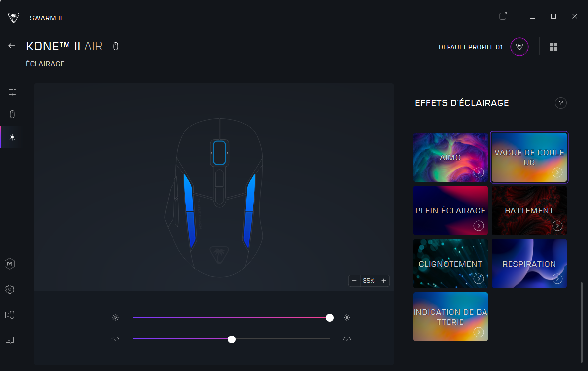Expand VAGUE DE COULEUR effect options chevron
Image resolution: width=588 pixels, height=371 pixels.
tap(557, 172)
